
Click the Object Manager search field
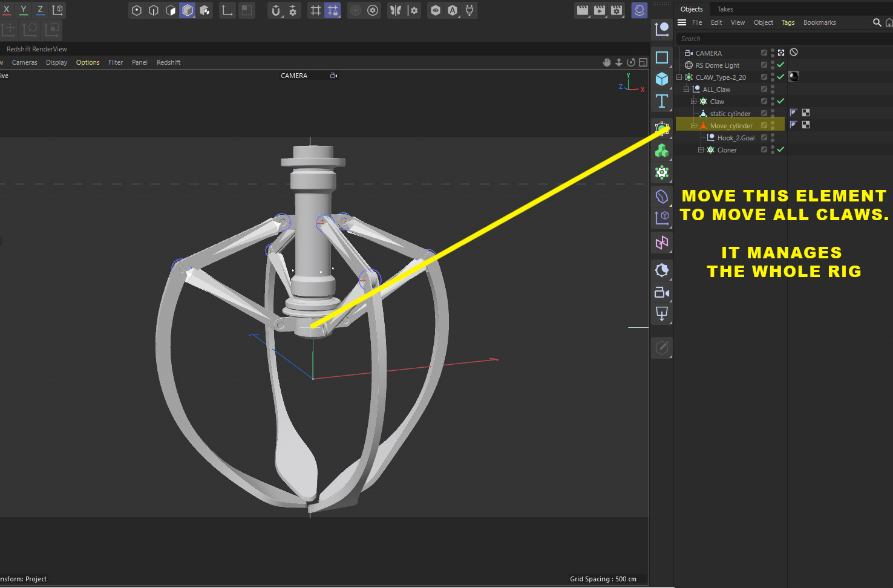(x=784, y=39)
